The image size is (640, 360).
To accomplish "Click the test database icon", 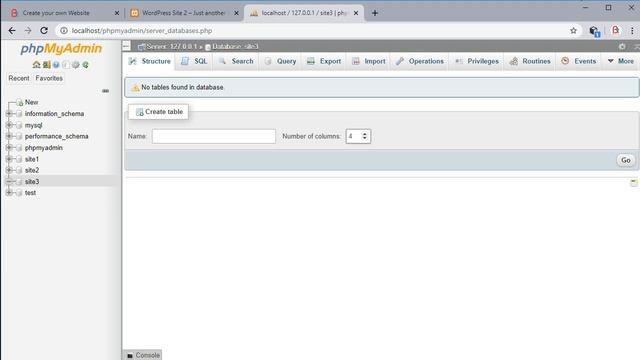I will click(19, 193).
